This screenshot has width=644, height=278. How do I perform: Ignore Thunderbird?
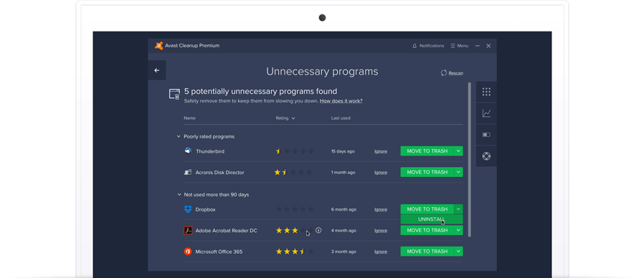381,151
